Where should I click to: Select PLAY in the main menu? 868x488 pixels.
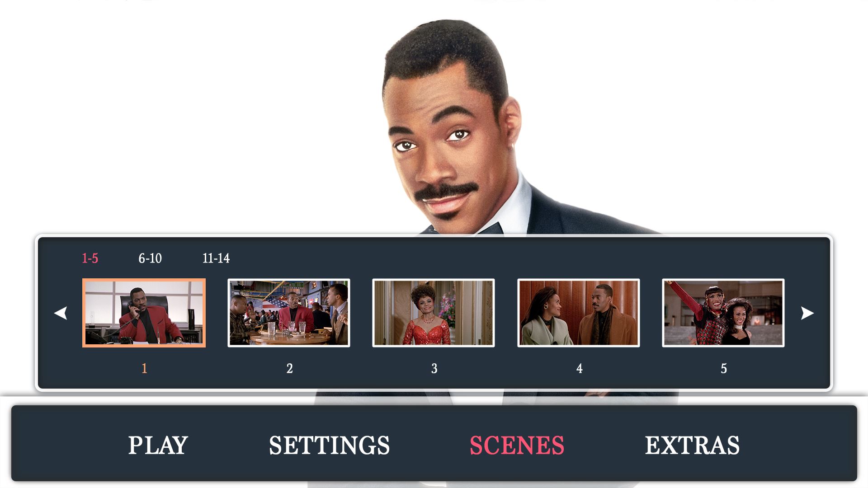[x=158, y=446]
